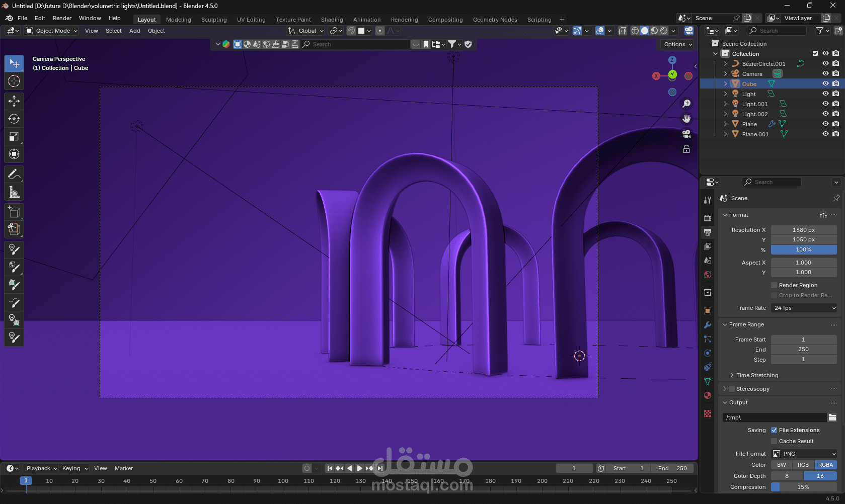845x504 pixels.
Task: Open the Render menu
Action: coord(62,18)
